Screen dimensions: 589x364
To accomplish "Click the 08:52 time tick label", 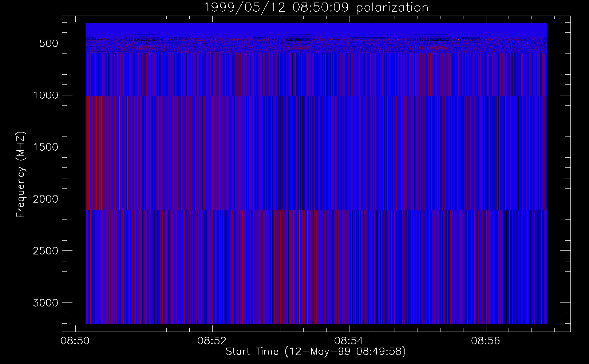I will click(x=212, y=341).
